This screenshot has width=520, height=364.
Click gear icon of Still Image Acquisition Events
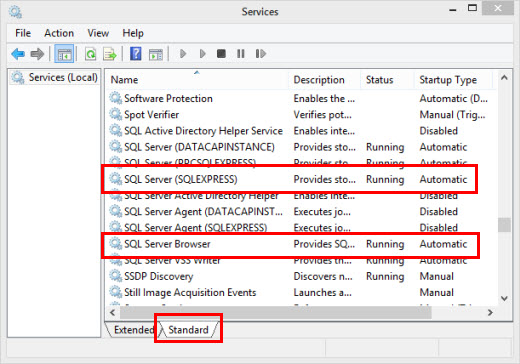[116, 292]
